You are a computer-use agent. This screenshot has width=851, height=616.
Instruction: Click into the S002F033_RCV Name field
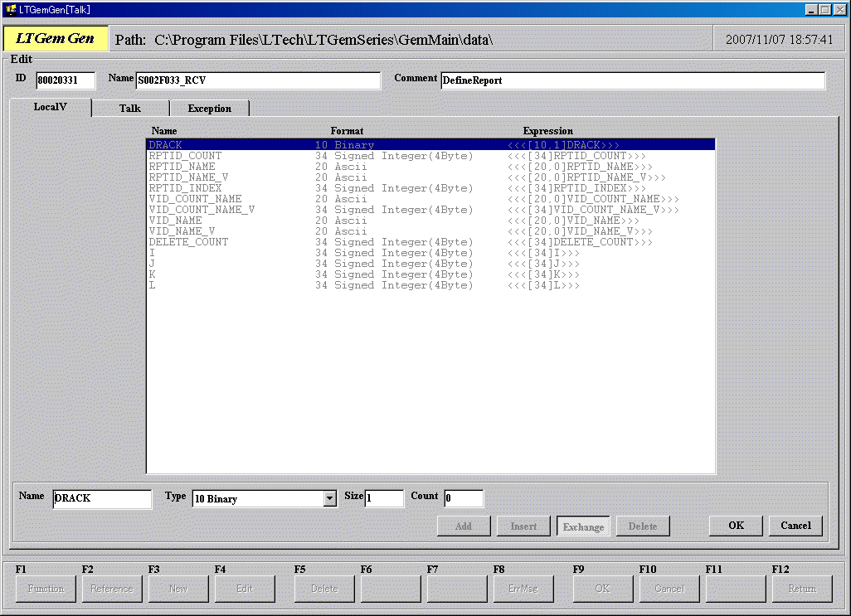(x=257, y=80)
